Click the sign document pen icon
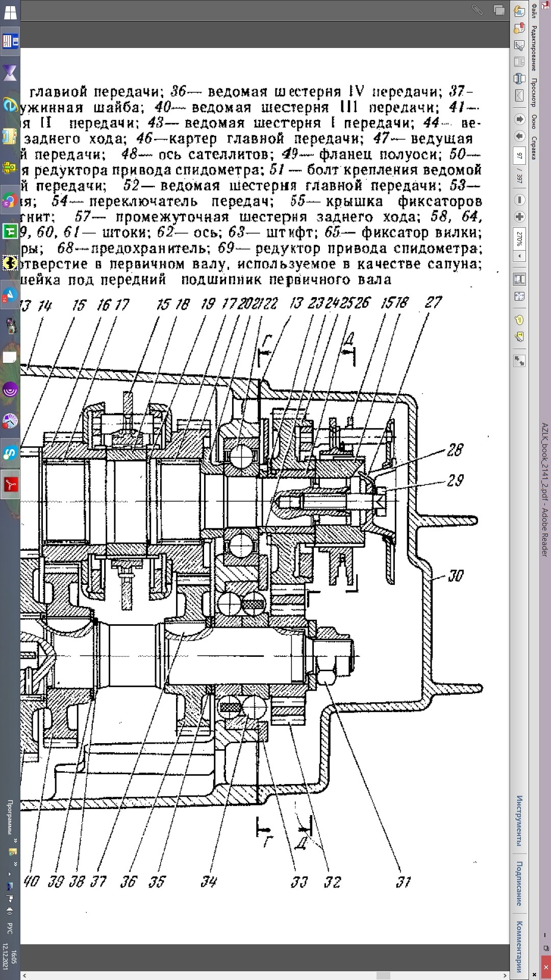Viewport: 551px width, 980px height. (x=519, y=45)
